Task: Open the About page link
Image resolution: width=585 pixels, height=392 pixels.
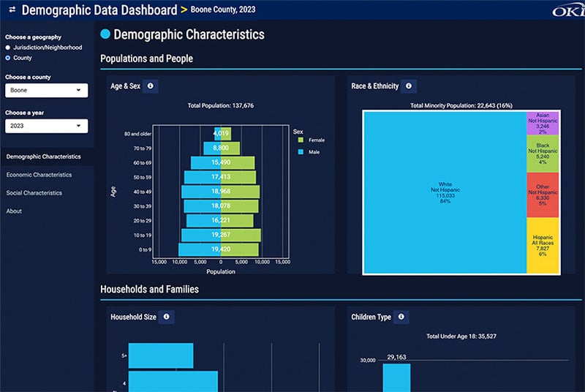Action: [14, 211]
